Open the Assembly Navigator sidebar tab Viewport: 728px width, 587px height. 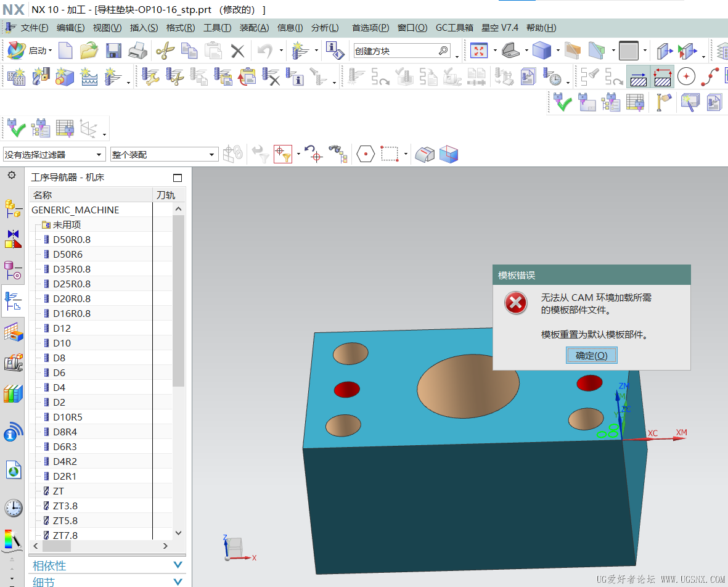(13, 208)
